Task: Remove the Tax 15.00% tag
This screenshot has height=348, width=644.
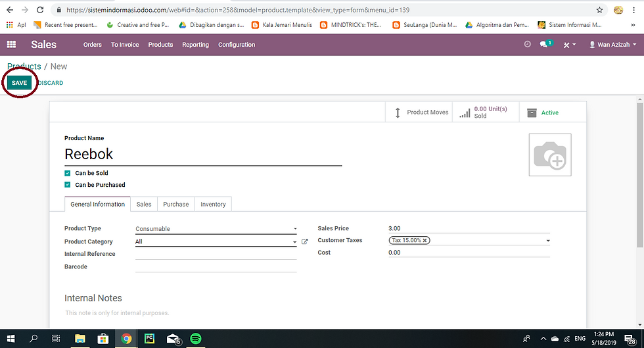Action: click(x=425, y=240)
